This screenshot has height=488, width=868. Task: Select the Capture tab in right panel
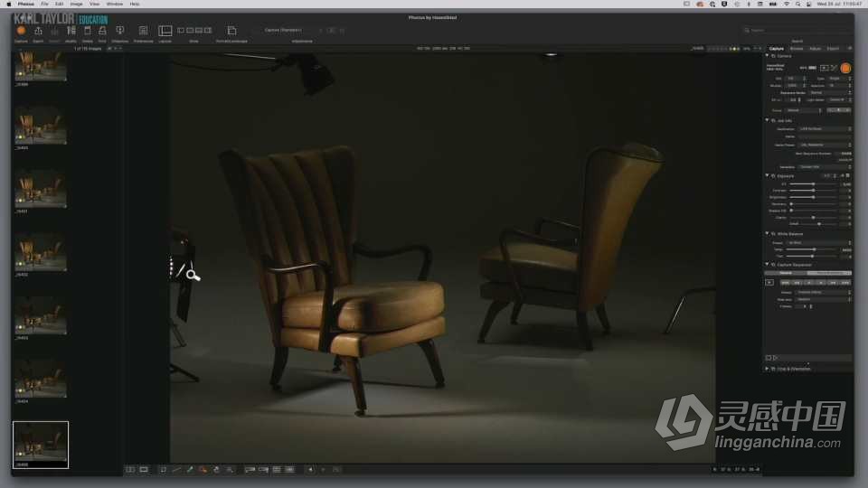point(777,49)
